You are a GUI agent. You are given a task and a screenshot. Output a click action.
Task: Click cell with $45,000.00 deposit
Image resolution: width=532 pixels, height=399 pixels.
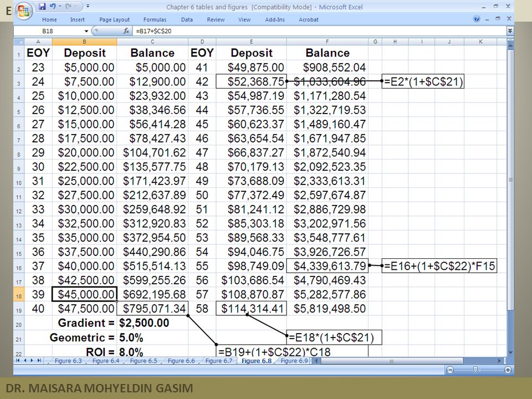coord(84,294)
